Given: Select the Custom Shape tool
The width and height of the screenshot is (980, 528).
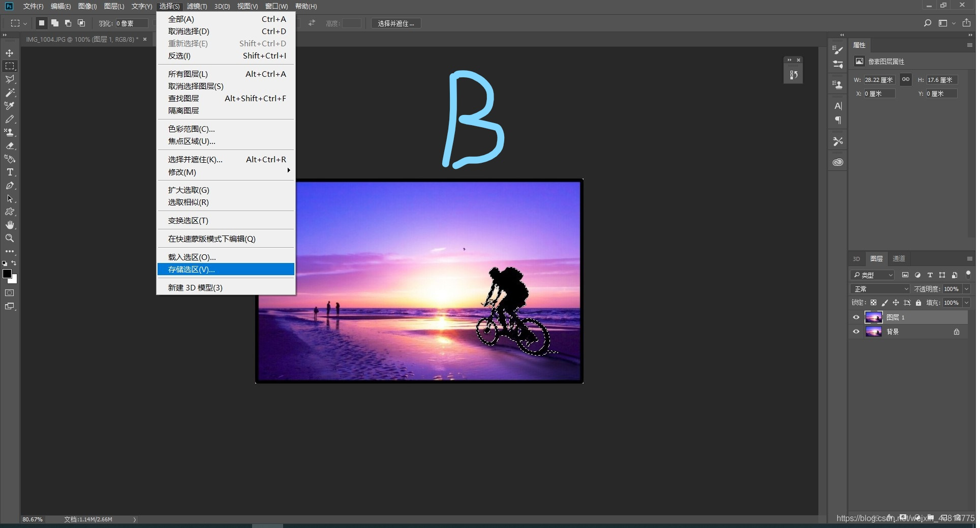Looking at the screenshot, I should pyautogui.click(x=10, y=212).
